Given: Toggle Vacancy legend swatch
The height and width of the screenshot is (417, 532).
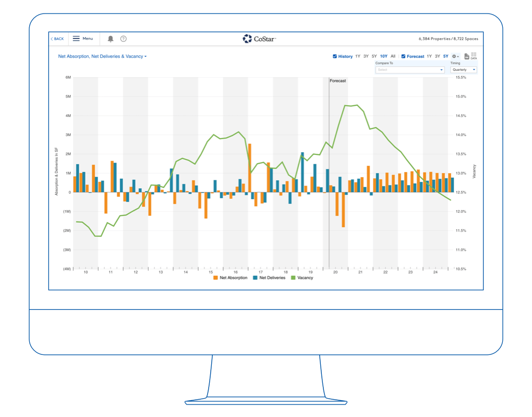Looking at the screenshot, I should coord(293,278).
